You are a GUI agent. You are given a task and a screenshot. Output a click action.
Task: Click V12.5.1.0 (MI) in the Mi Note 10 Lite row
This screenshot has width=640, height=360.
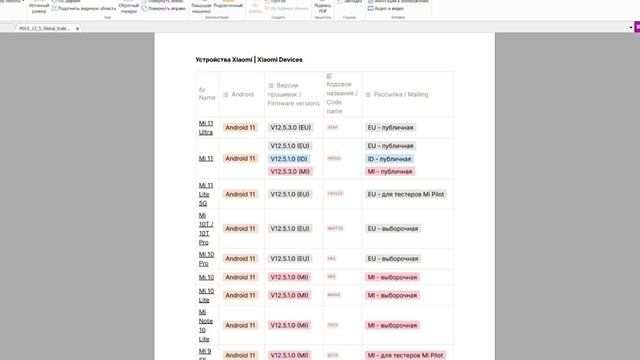pyautogui.click(x=289, y=325)
